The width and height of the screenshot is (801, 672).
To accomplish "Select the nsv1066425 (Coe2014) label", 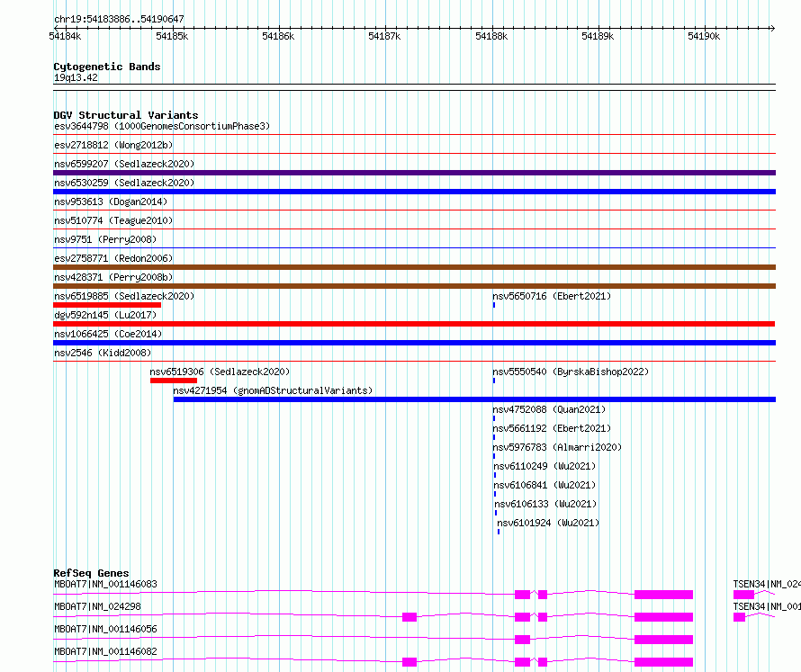I will click(108, 334).
